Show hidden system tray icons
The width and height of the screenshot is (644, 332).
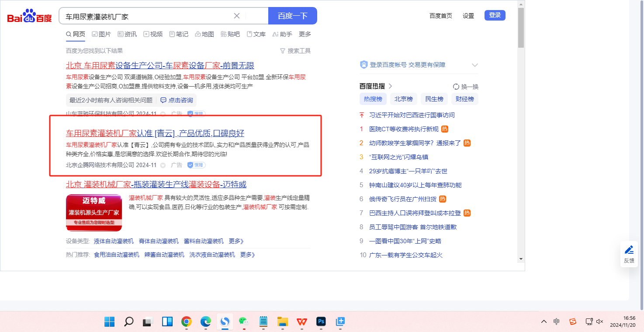coord(544,322)
